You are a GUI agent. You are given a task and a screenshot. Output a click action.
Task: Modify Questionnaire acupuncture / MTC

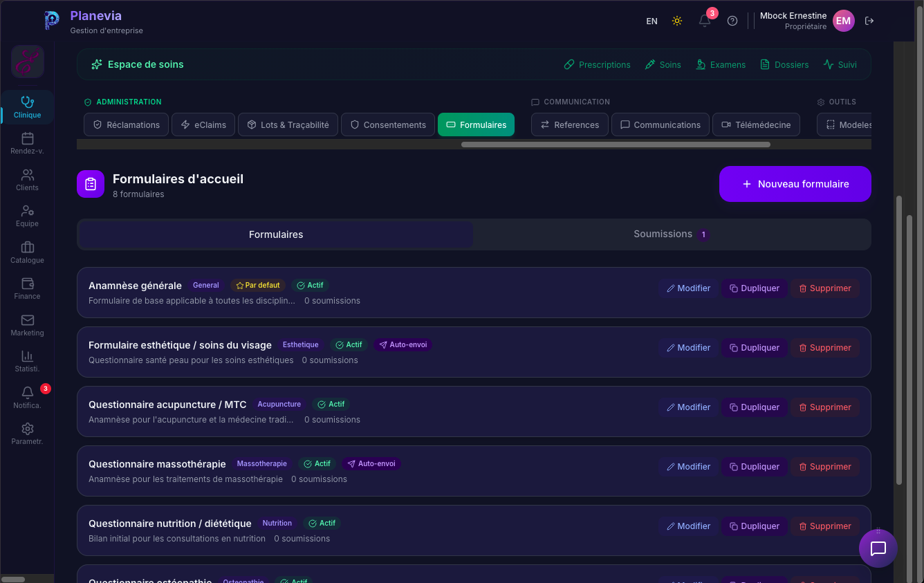(688, 407)
